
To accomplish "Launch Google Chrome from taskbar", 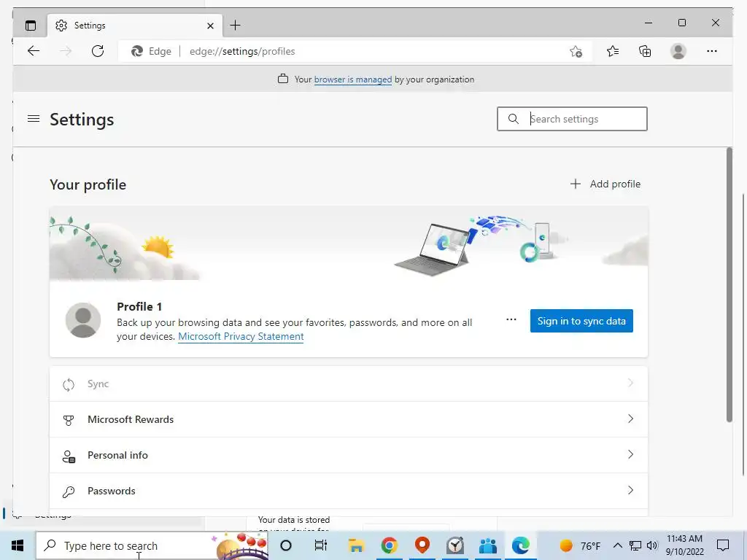I will click(x=390, y=545).
